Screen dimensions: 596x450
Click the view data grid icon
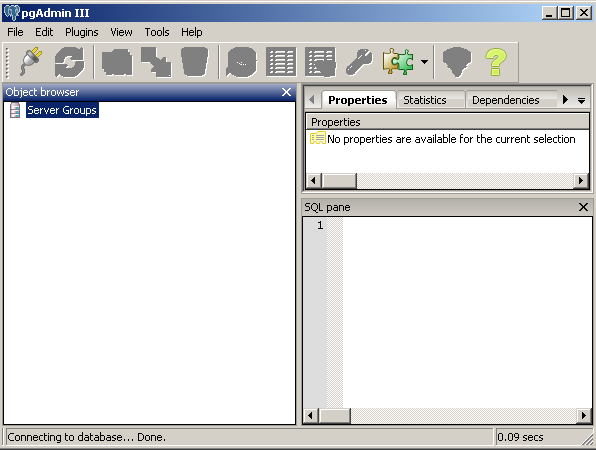click(281, 62)
